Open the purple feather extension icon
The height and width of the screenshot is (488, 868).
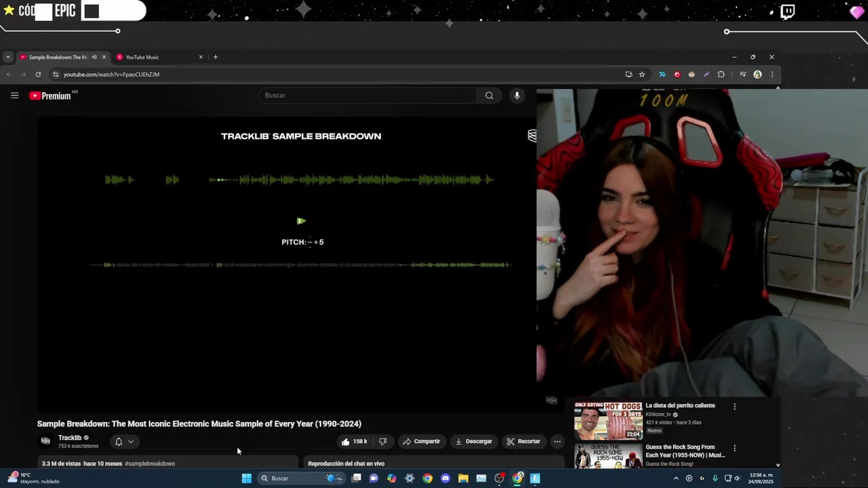point(706,75)
